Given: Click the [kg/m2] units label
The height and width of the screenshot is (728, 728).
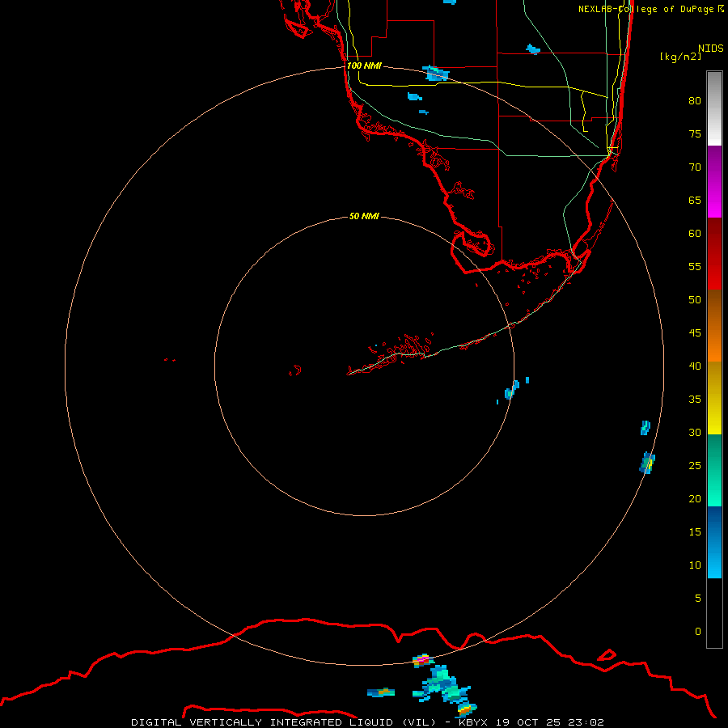Looking at the screenshot, I should click(x=680, y=57).
